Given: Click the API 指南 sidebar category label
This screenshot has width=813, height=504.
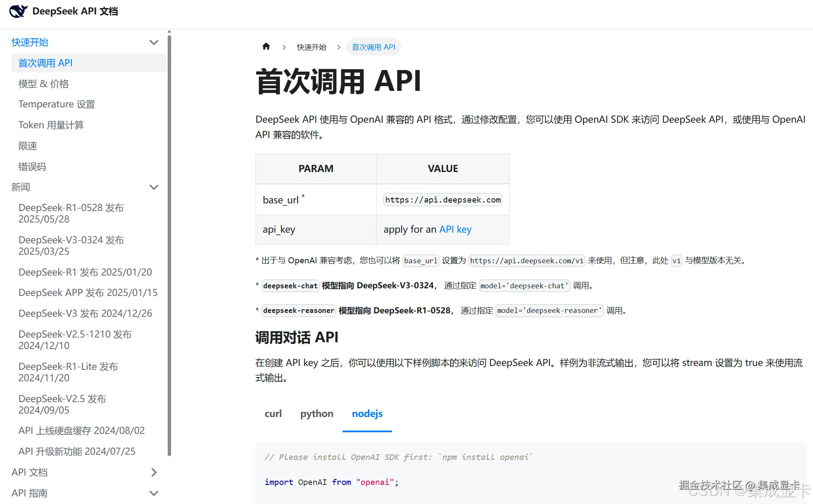Looking at the screenshot, I should [29, 493].
